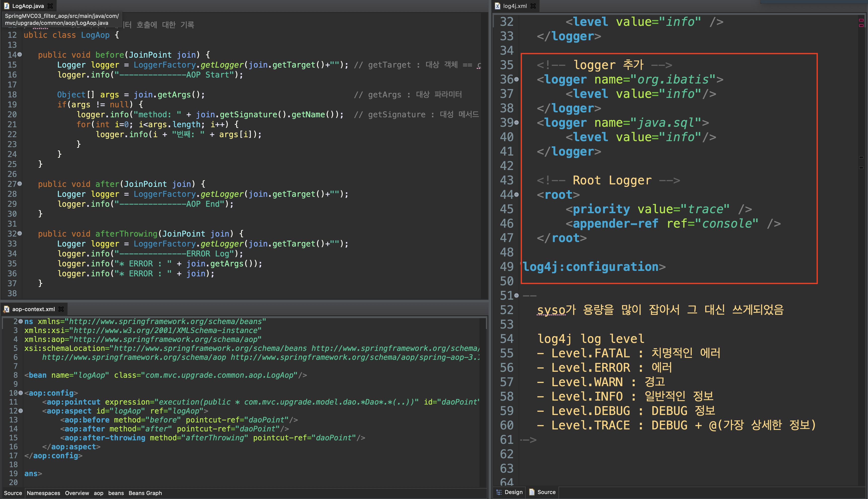Fold the org.ibatis logger element
The height and width of the screenshot is (499, 868).
pyautogui.click(x=516, y=80)
